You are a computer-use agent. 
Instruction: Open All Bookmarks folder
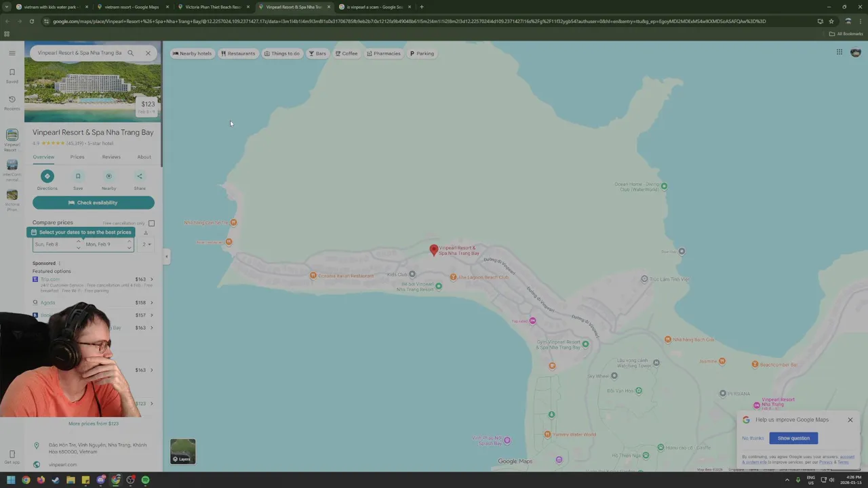click(846, 34)
